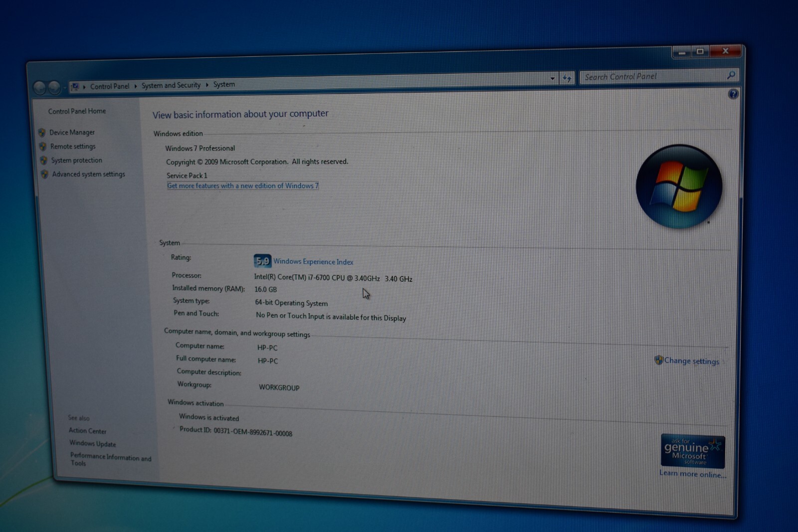
Task: Click the 64-bit Operating System text
Action: tap(291, 303)
